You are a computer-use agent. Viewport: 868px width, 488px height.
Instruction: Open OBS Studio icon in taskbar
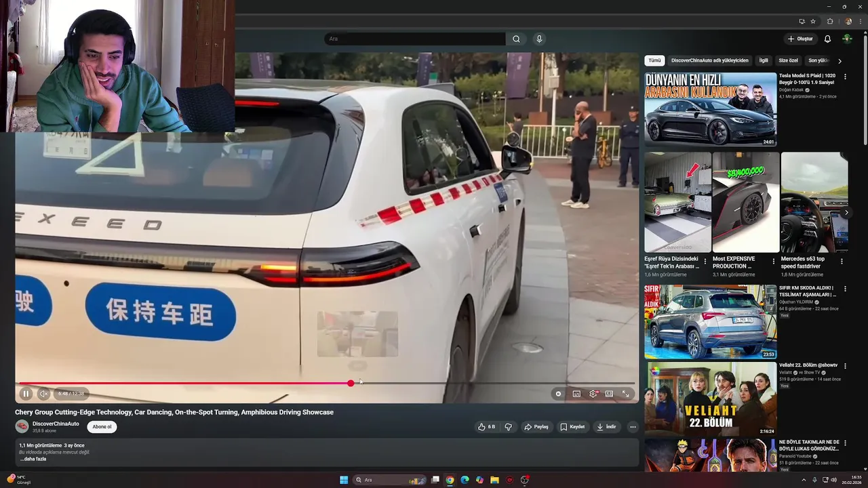(525, 480)
